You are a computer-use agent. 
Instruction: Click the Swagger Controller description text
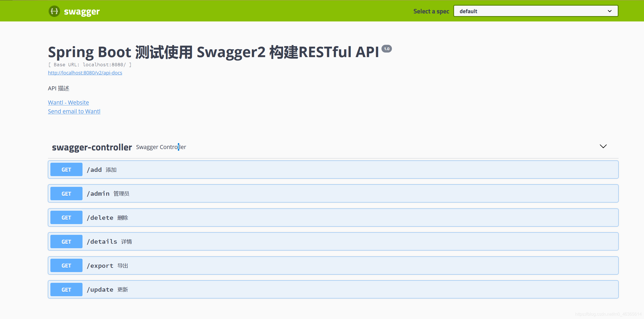(x=161, y=147)
